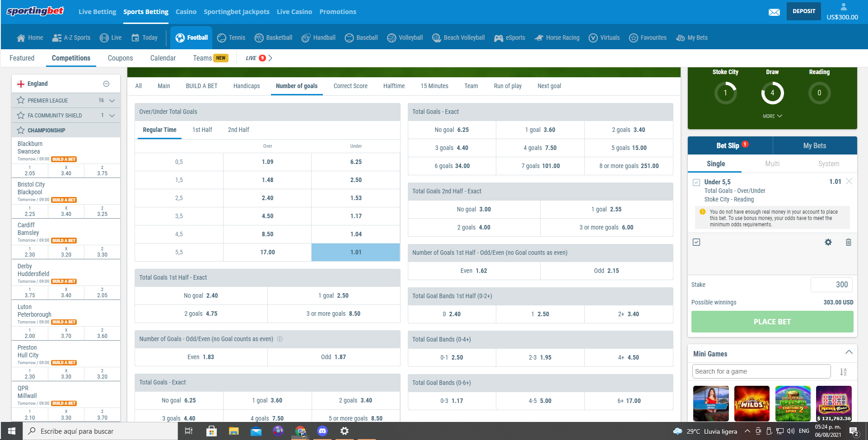868x440 pixels.
Task: Click Search for a game field
Action: click(x=761, y=371)
